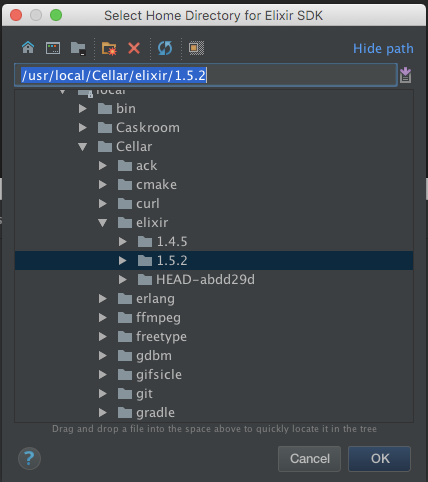The width and height of the screenshot is (428, 482).
Task: Collapse the elixir folder
Action: [x=103, y=223]
